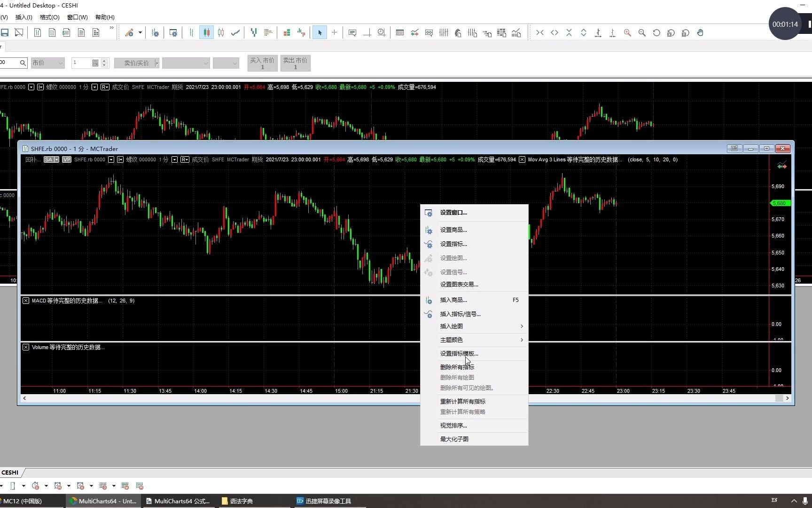The image size is (812, 508).
Task: Choose 设置指标... from context menu
Action: [474, 244]
